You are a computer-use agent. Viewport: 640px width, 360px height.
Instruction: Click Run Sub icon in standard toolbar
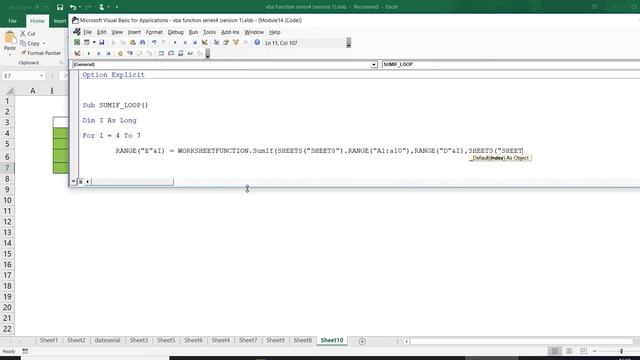(x=175, y=42)
